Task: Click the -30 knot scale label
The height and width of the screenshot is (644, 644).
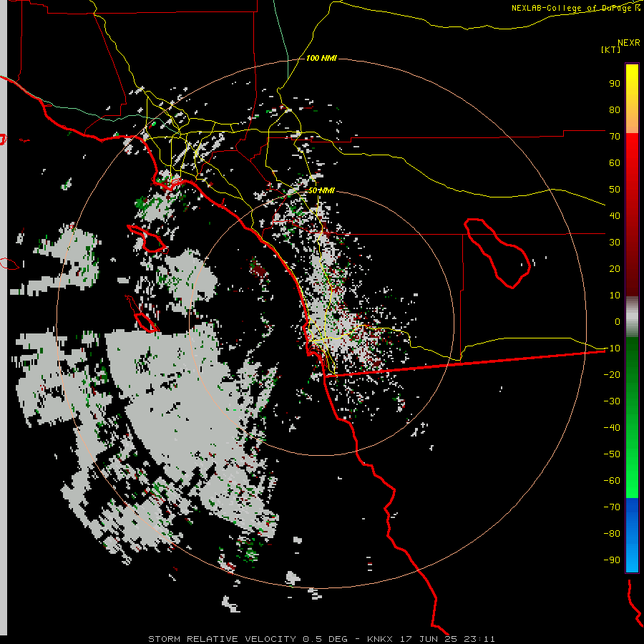Action: coord(612,401)
